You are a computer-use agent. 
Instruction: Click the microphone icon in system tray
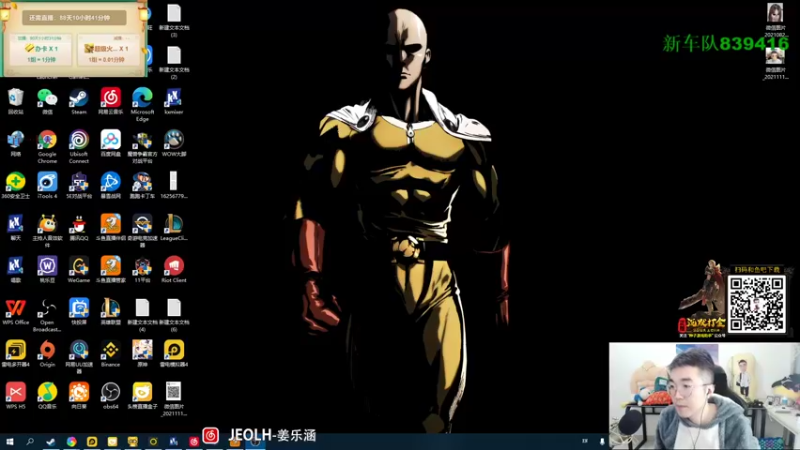[x=602, y=441]
